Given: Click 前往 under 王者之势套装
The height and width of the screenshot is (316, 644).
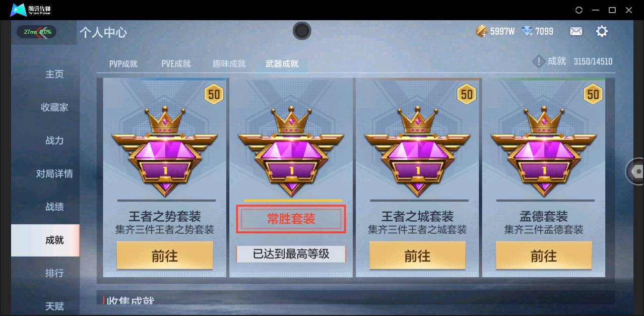Looking at the screenshot, I should tap(165, 256).
